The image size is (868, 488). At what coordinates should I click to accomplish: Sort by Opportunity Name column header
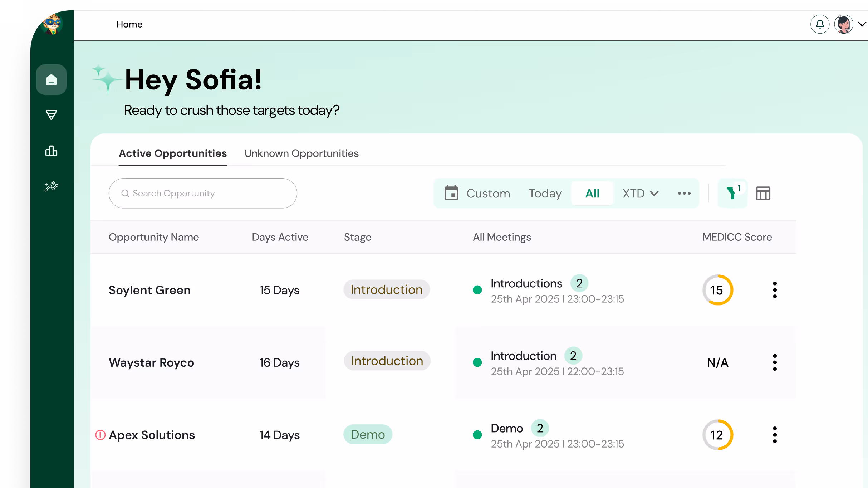[154, 237]
